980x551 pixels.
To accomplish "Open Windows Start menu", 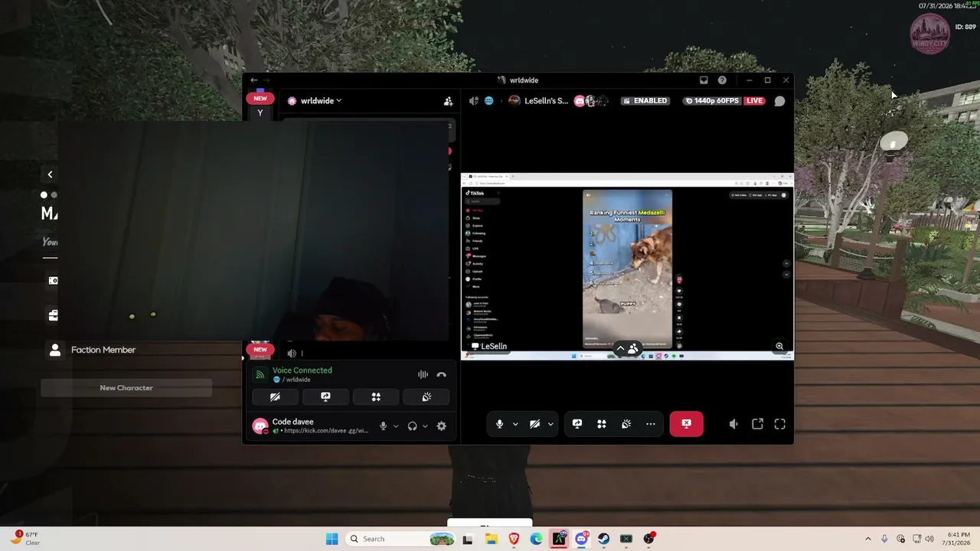I will coord(332,539).
